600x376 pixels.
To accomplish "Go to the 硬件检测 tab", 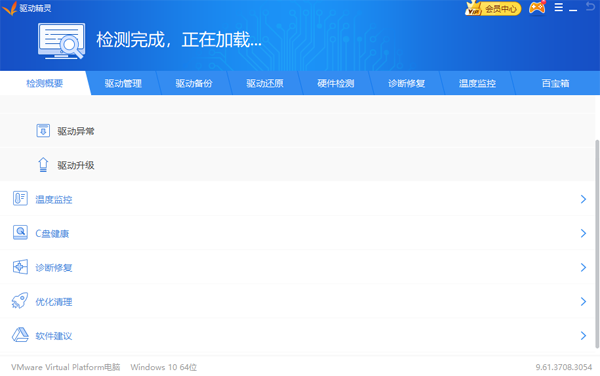I will [336, 83].
